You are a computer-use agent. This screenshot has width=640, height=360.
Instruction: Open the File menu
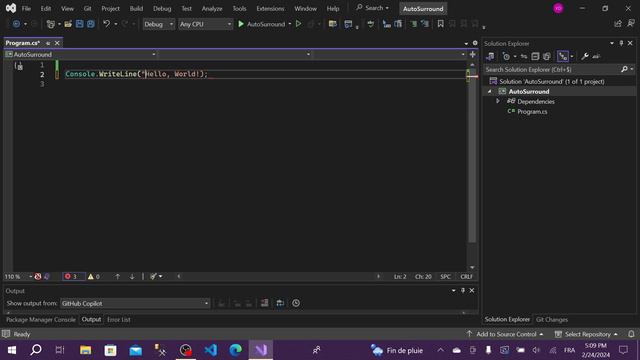[26, 8]
